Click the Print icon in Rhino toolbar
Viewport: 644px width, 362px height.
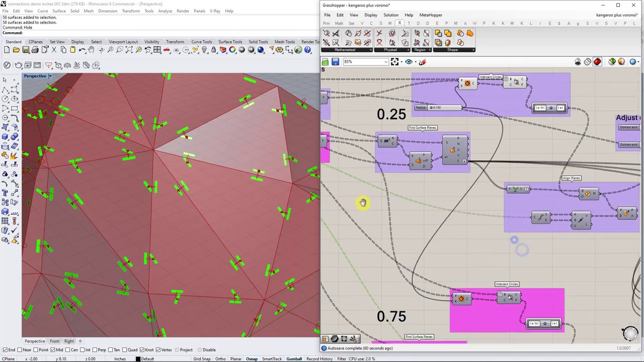click(35, 50)
